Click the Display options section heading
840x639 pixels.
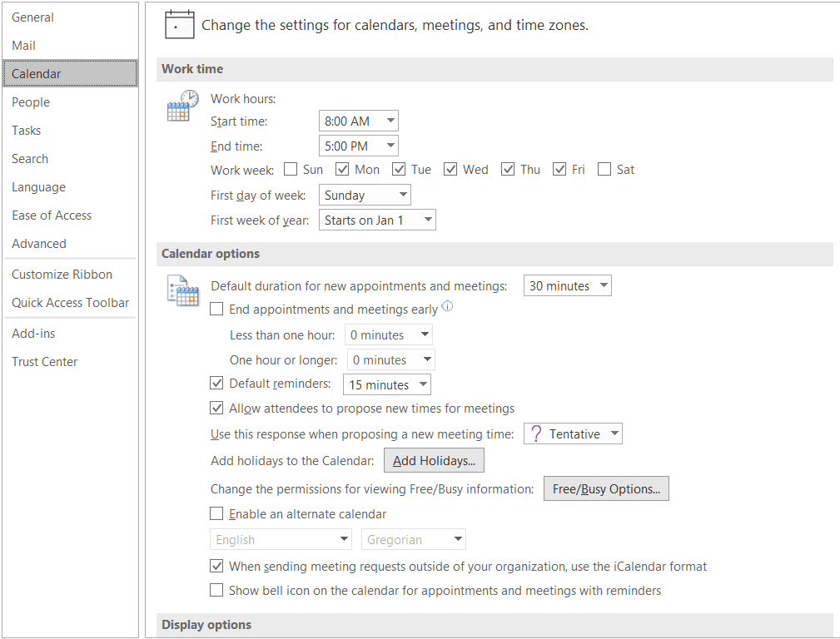click(206, 625)
